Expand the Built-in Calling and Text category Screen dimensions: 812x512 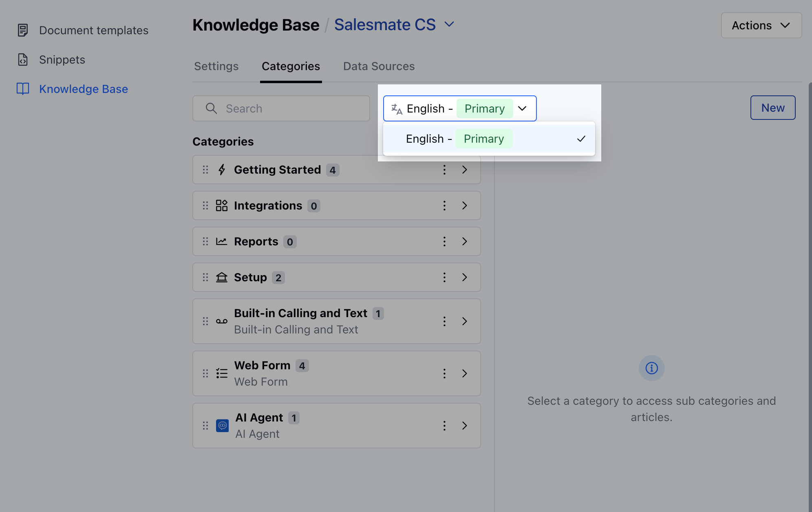(x=464, y=321)
